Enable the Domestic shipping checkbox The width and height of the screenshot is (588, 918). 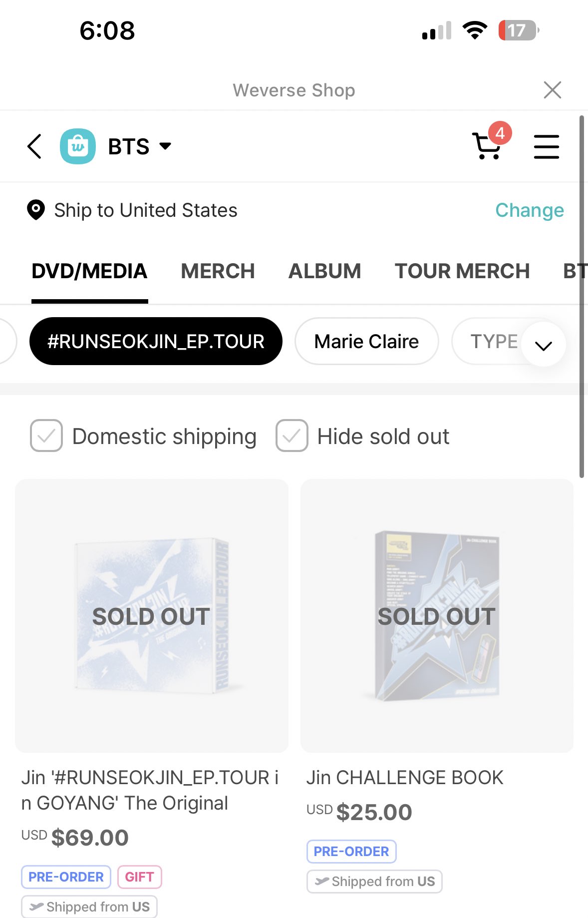click(46, 436)
